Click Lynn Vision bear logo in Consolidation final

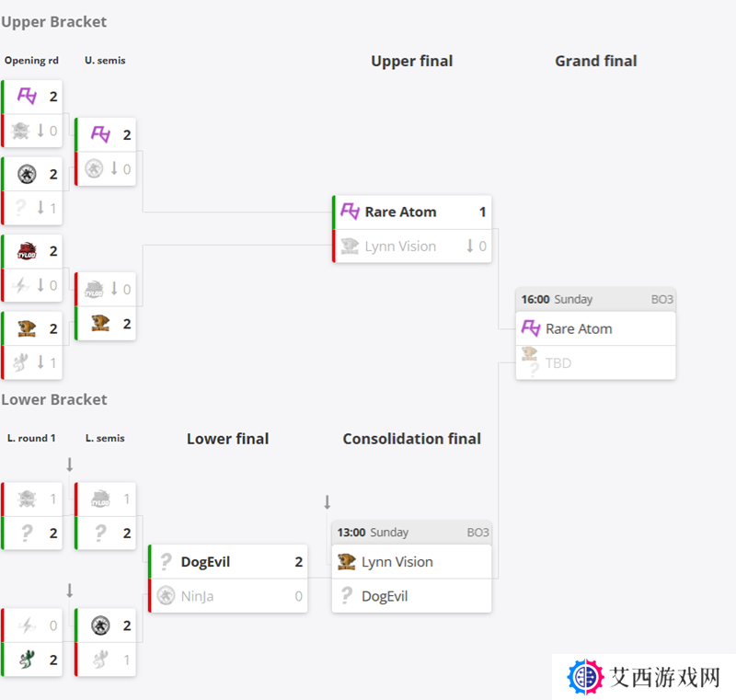pos(347,562)
